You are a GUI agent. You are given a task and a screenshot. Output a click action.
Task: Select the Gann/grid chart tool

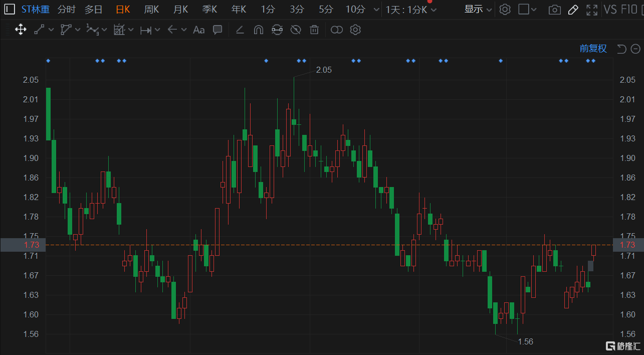[x=119, y=30]
